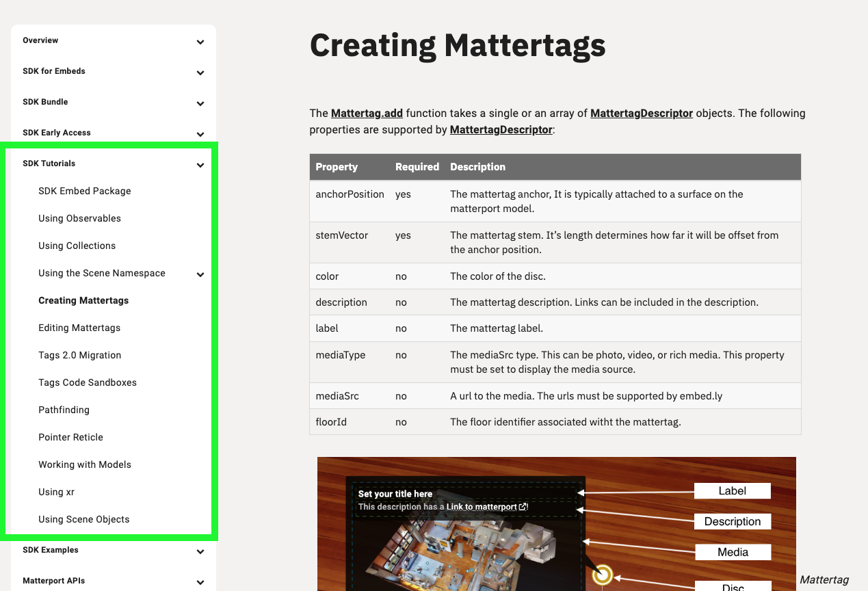The height and width of the screenshot is (591, 868).
Task: Click the 'Media' callout in diagram
Action: (733, 552)
